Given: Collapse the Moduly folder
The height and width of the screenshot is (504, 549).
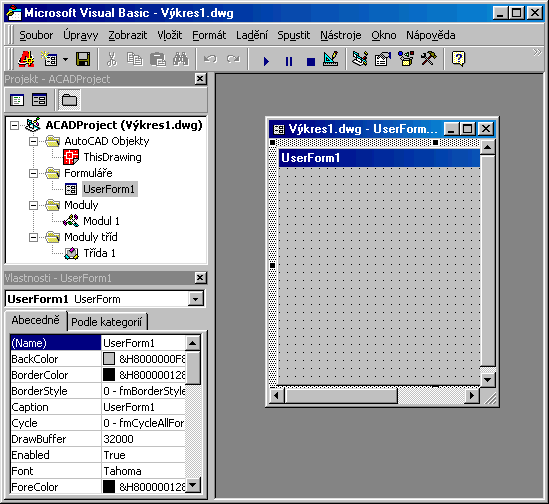Looking at the screenshot, I should coord(33,206).
